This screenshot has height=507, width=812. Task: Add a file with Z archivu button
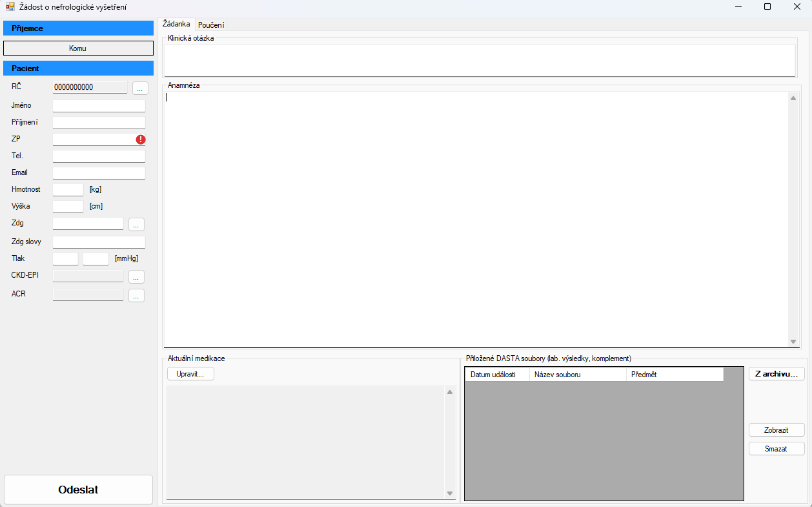tap(776, 374)
